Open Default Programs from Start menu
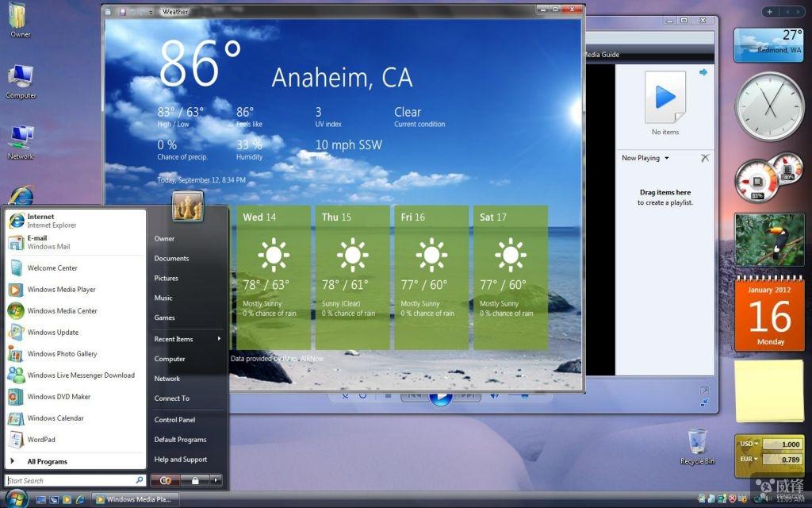Screen dimensions: 812x508 pyautogui.click(x=180, y=440)
